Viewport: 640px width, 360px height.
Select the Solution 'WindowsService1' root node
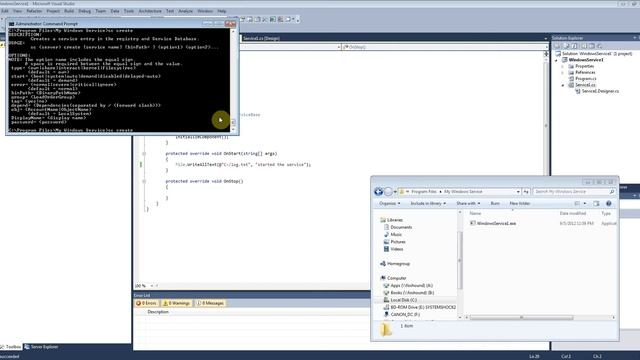click(x=597, y=53)
